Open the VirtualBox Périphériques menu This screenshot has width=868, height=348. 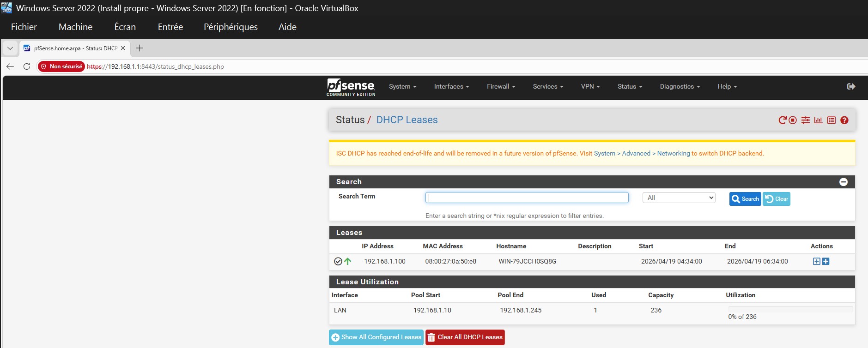pos(231,27)
